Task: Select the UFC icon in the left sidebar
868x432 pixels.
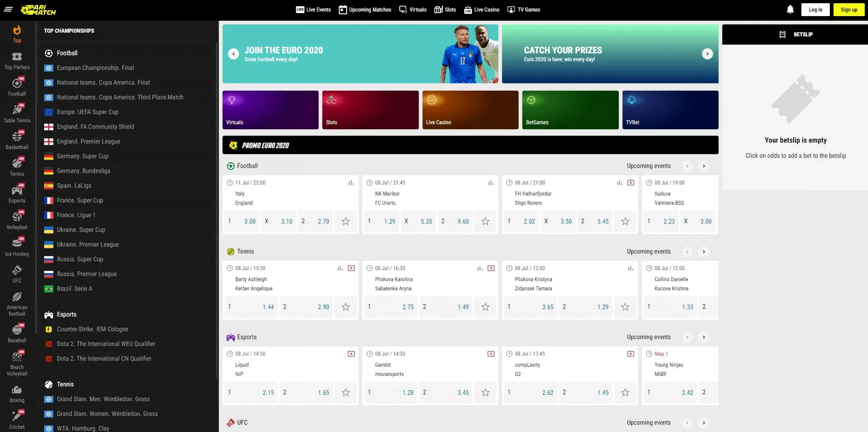Action: [17, 273]
